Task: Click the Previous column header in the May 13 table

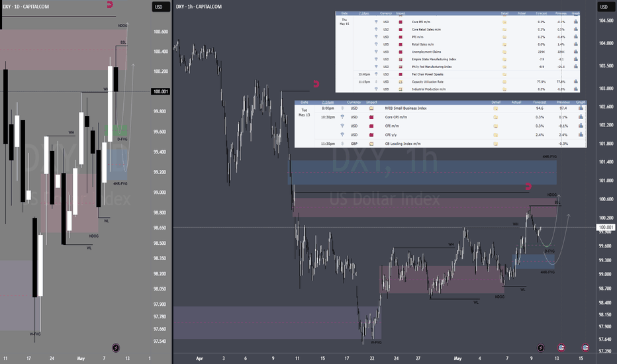Action: (x=563, y=103)
